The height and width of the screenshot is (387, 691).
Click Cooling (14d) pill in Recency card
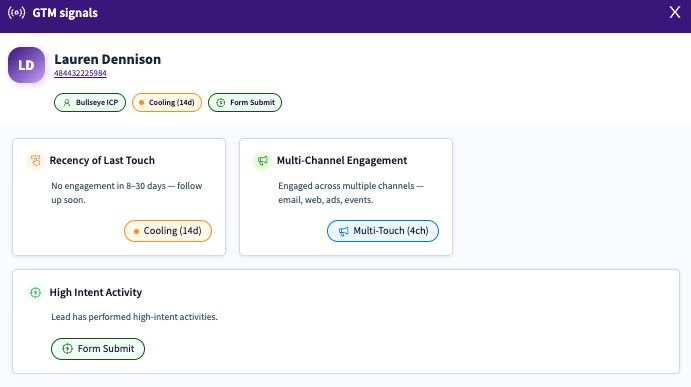[168, 231]
